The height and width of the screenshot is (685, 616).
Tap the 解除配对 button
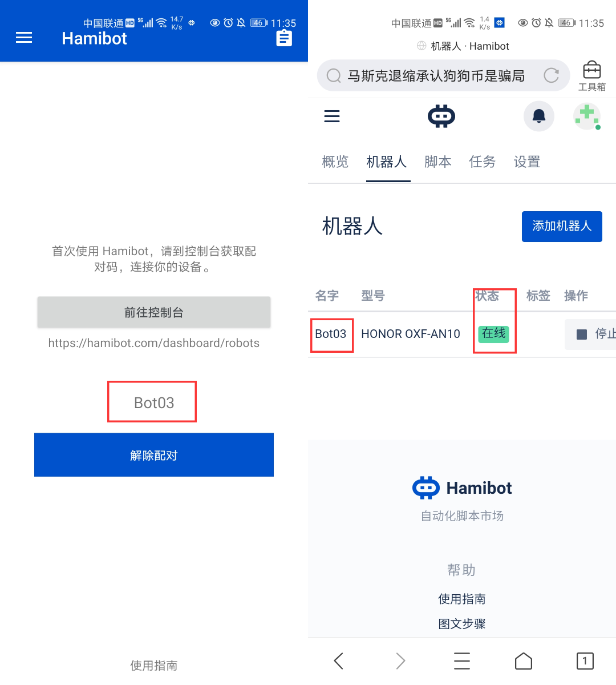tap(154, 455)
